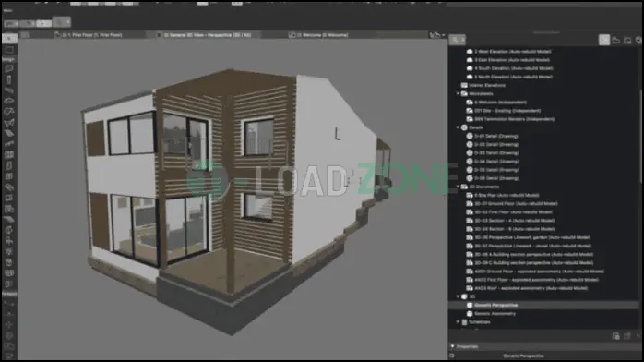The height and width of the screenshot is (362, 644).
Task: Click the new viewpoint icon below the Navigator tree
Action: (615, 336)
